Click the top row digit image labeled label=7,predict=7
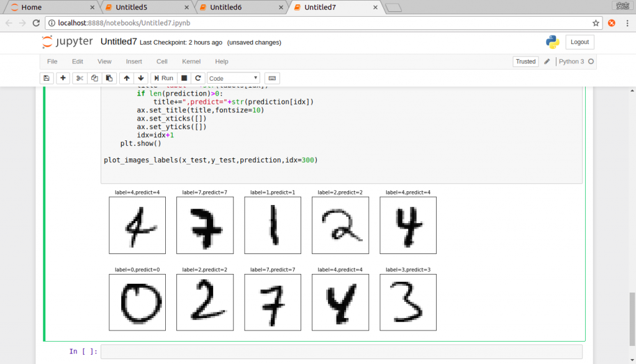 205,225
